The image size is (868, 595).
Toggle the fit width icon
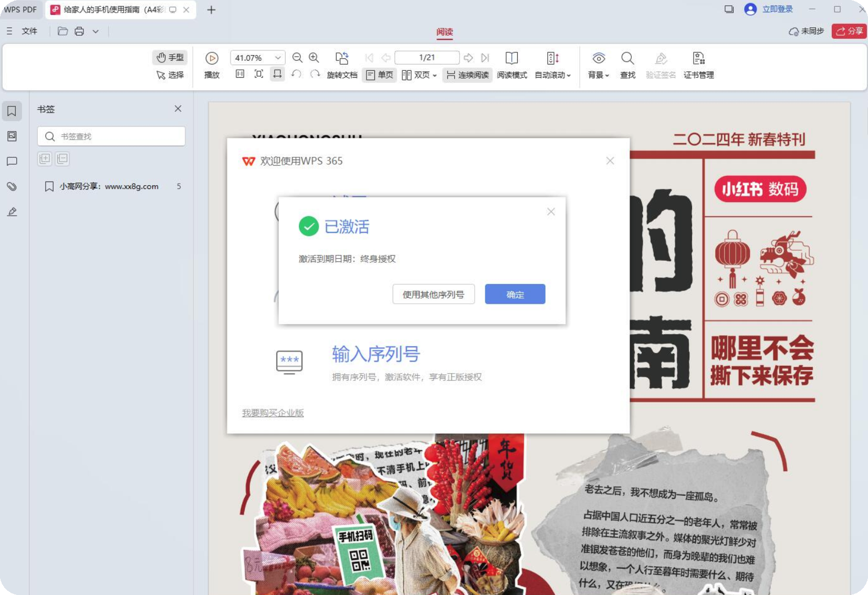tap(277, 74)
